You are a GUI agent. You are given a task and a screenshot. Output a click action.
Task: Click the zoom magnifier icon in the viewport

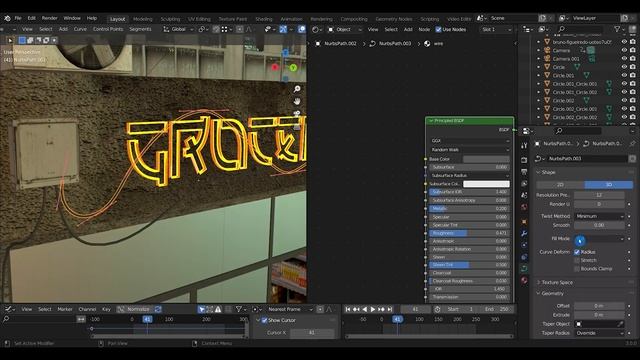pyautogui.click(x=297, y=89)
